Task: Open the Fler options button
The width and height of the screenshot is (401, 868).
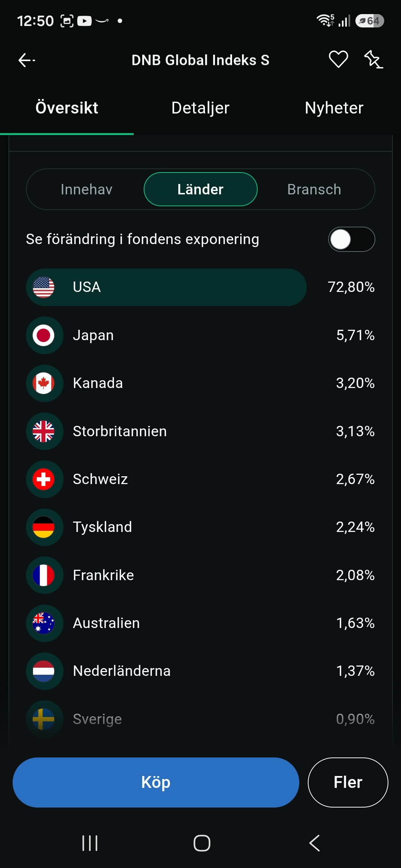Action: point(348,782)
